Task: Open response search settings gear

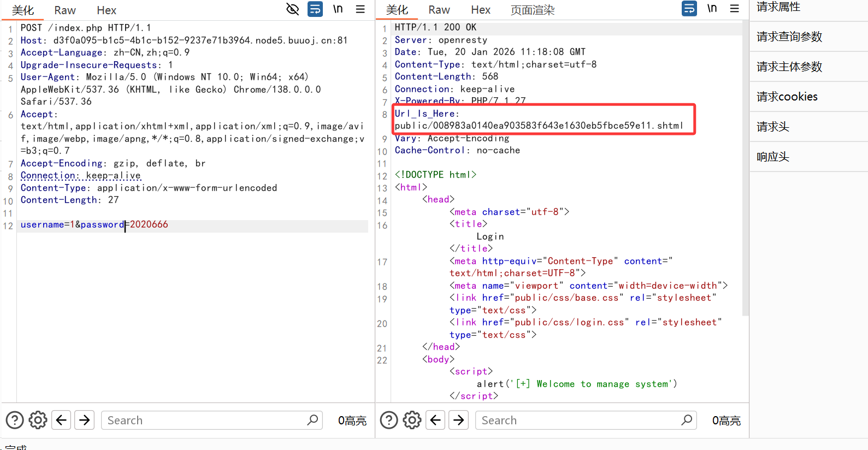Action: tap(412, 420)
